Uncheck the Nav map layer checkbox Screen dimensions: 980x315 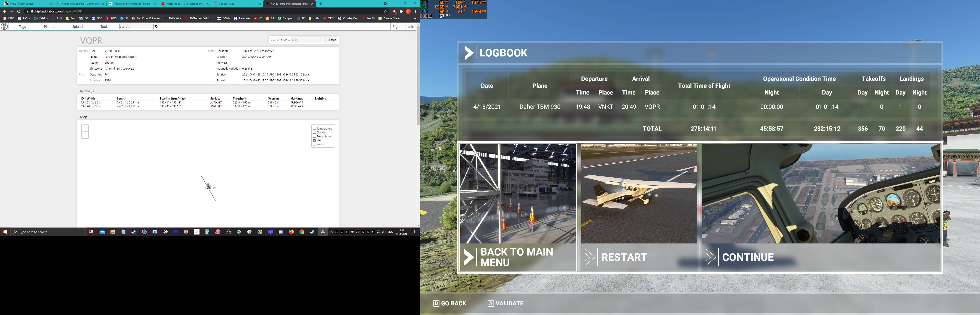click(314, 140)
